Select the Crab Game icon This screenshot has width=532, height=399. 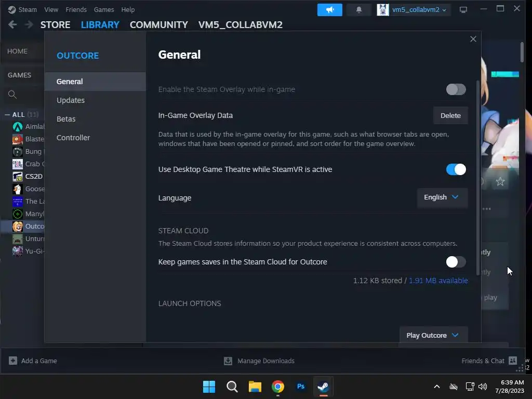point(17,164)
